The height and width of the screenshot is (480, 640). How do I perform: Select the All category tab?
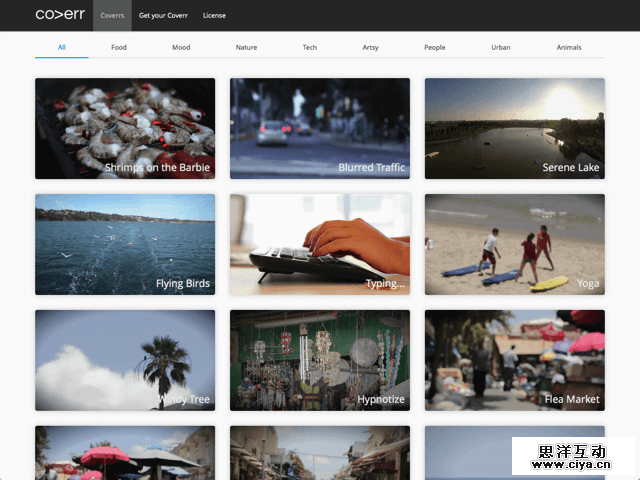coord(62,47)
